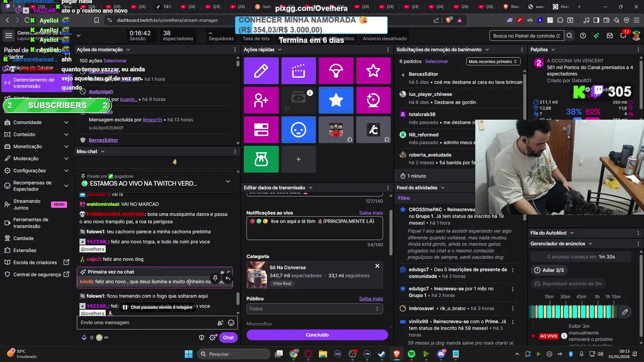This screenshot has width=644, height=362.
Task: Collapse the pinned ESTAMOS AO VIVO message chevron
Action: point(228,182)
